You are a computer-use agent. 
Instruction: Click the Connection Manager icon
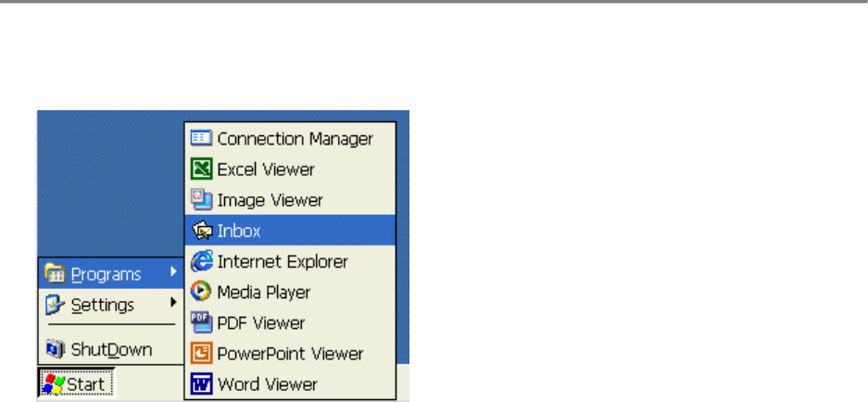[201, 139]
